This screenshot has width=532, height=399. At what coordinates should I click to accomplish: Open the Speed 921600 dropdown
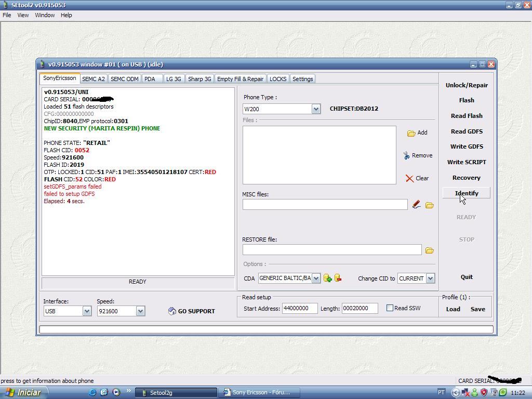[x=140, y=311]
